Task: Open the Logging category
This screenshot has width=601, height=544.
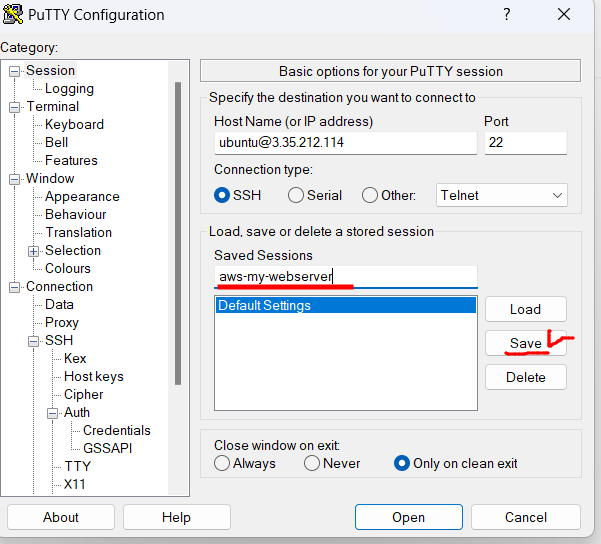Action: 69,89
